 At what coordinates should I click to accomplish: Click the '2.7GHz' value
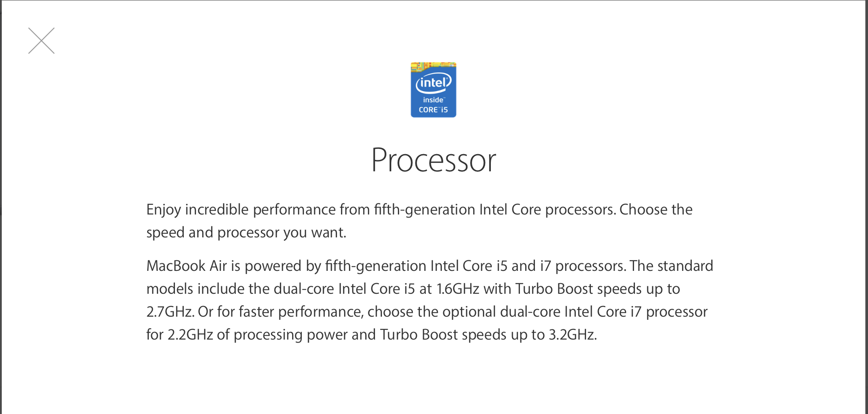(x=170, y=312)
